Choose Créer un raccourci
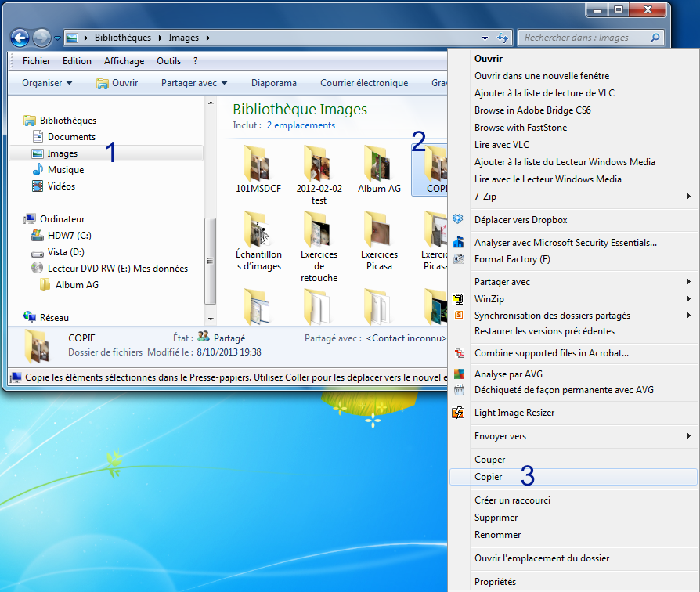Screen dimensions: 700x592 pos(573,500)
